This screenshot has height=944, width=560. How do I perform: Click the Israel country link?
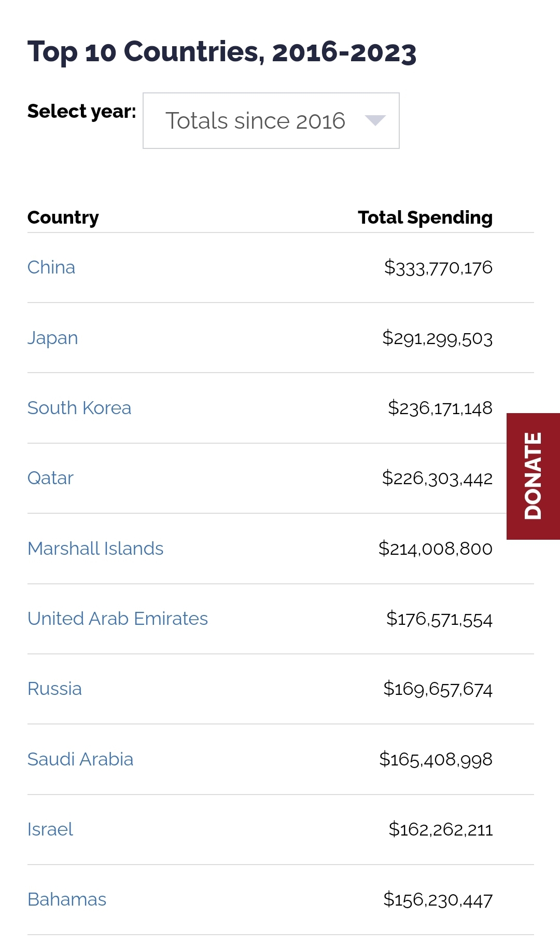click(x=50, y=829)
